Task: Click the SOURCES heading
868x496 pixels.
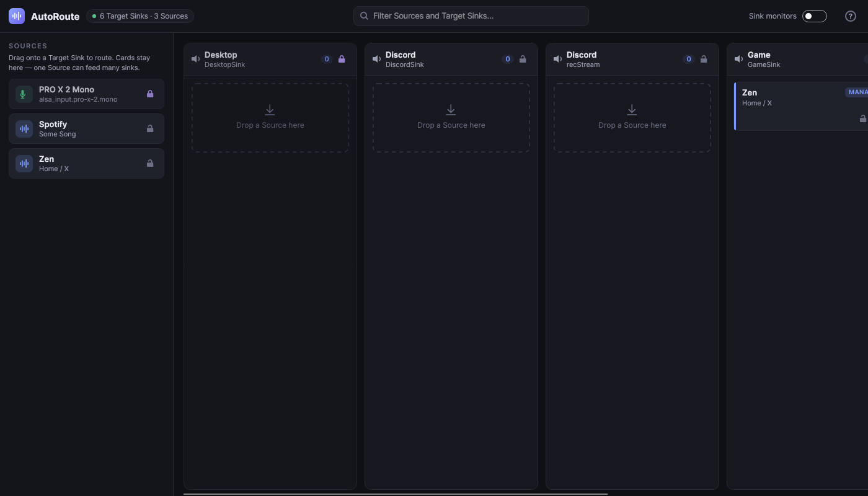Action: click(28, 46)
